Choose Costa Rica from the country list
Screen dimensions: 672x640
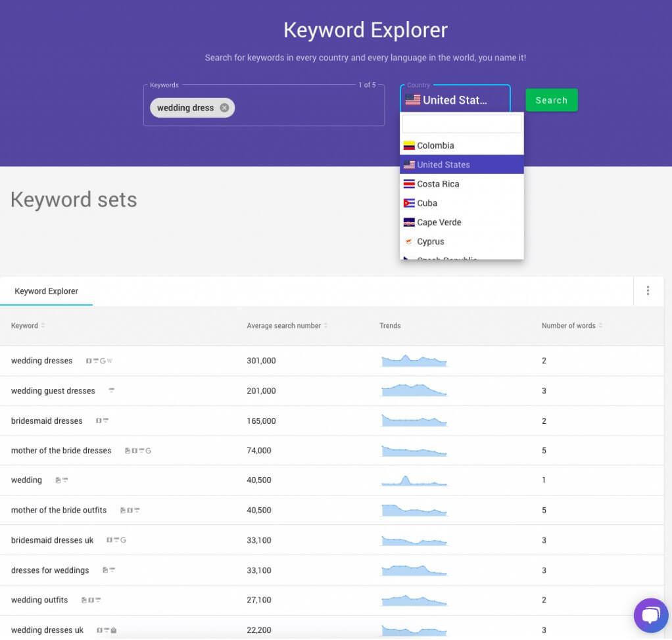coord(462,184)
